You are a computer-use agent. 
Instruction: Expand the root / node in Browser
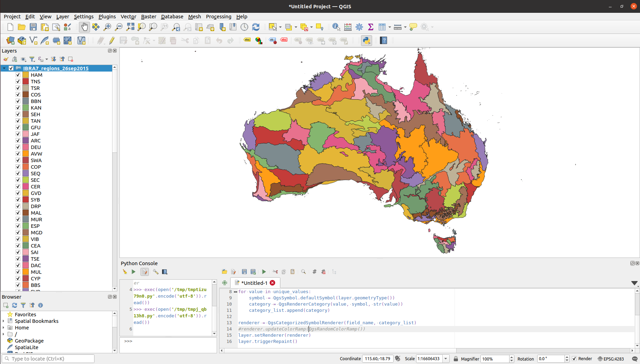coord(3,334)
